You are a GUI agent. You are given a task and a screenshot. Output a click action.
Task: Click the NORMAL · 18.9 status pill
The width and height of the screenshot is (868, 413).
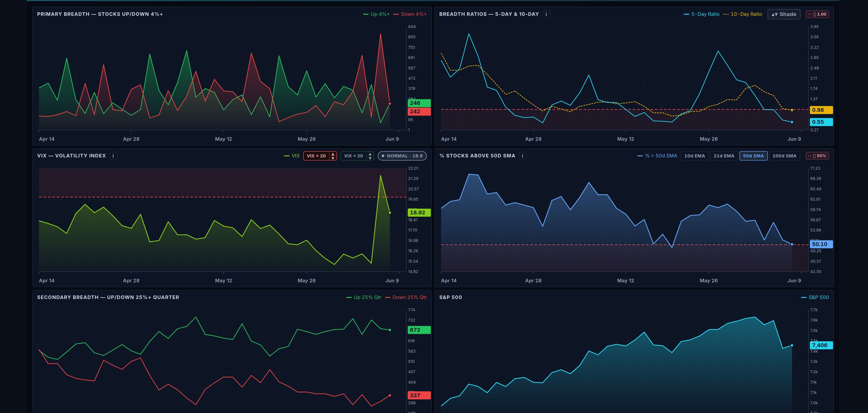click(x=402, y=156)
